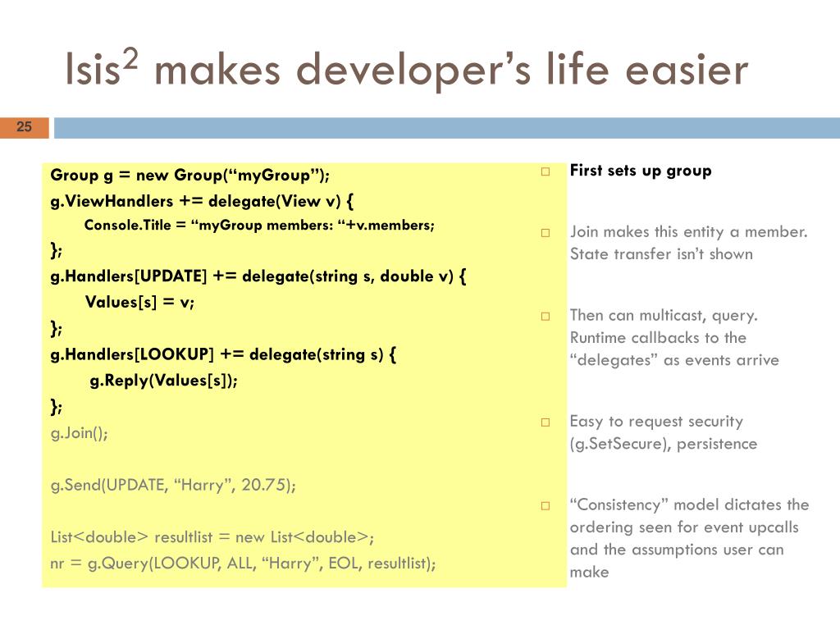Click the 'Runtime callbacks to the' text line

[658, 338]
